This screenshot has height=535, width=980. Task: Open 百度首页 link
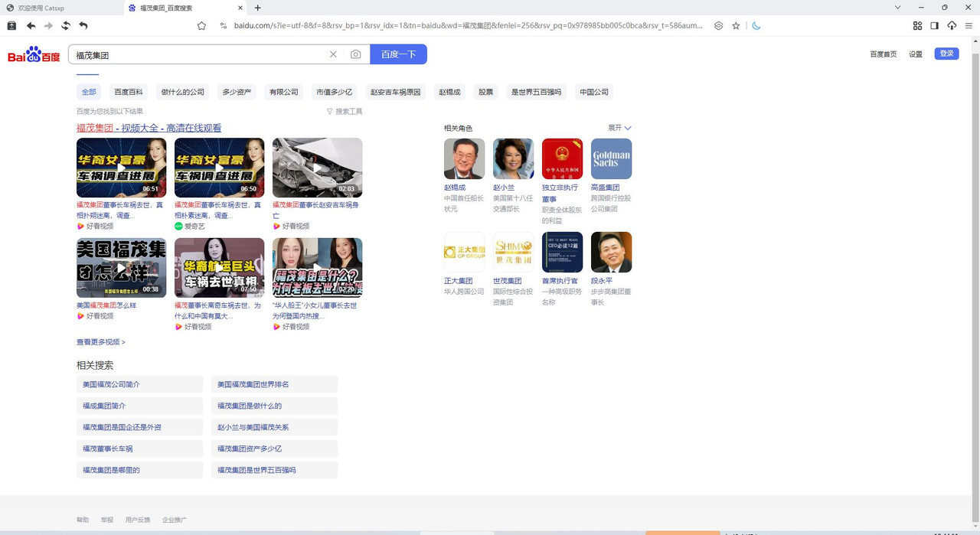883,54
